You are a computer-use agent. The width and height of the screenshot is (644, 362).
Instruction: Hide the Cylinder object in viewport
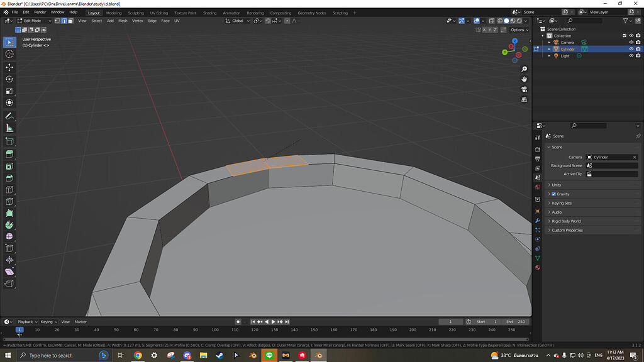(x=631, y=49)
